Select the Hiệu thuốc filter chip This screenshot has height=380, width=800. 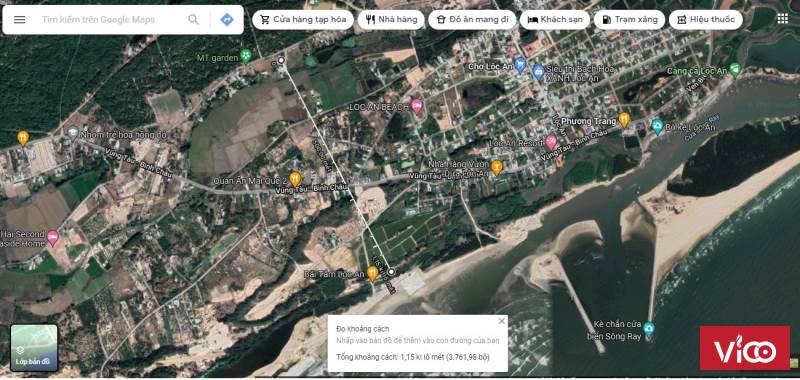pyautogui.click(x=706, y=20)
